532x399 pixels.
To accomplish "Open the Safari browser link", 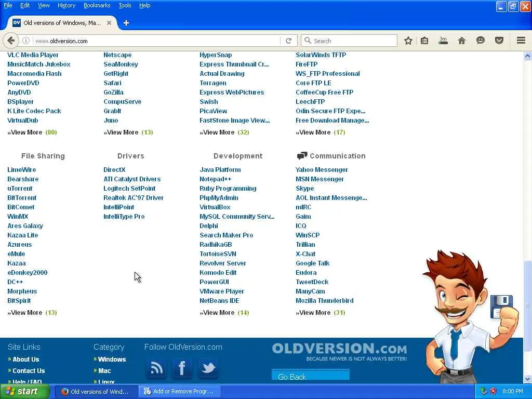I will coord(112,83).
